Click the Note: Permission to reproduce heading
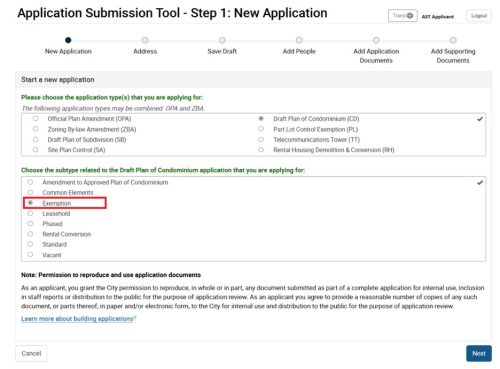500x369 pixels. (111, 275)
